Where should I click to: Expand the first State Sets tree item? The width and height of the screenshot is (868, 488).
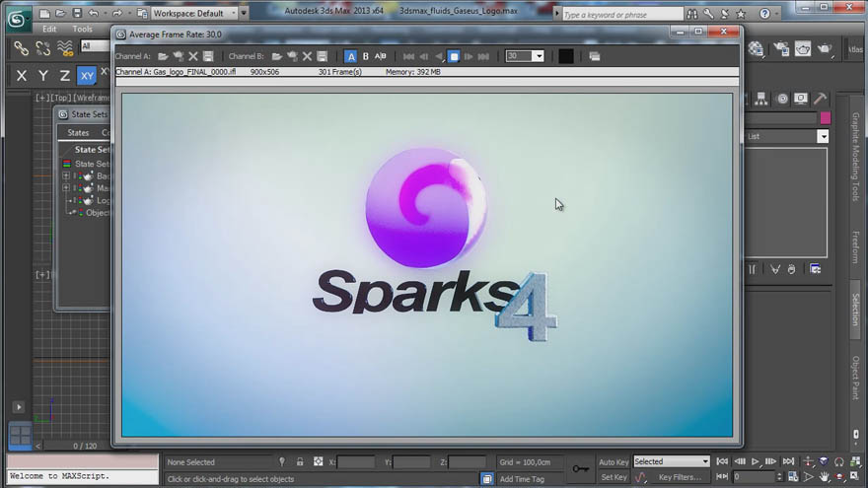point(66,175)
